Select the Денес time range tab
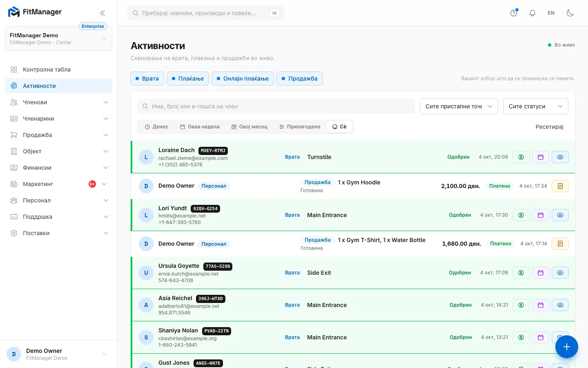Screen dimensions: 588x368 [x=157, y=127]
